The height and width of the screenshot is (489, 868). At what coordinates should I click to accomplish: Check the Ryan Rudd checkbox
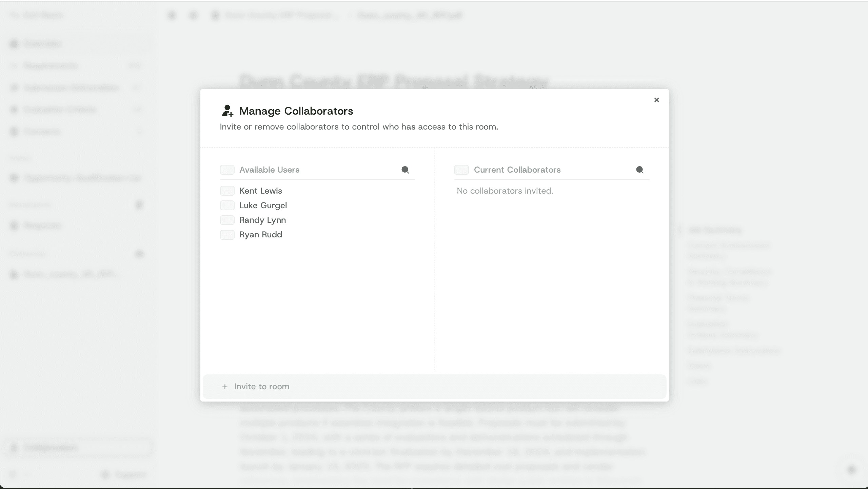[x=227, y=234]
